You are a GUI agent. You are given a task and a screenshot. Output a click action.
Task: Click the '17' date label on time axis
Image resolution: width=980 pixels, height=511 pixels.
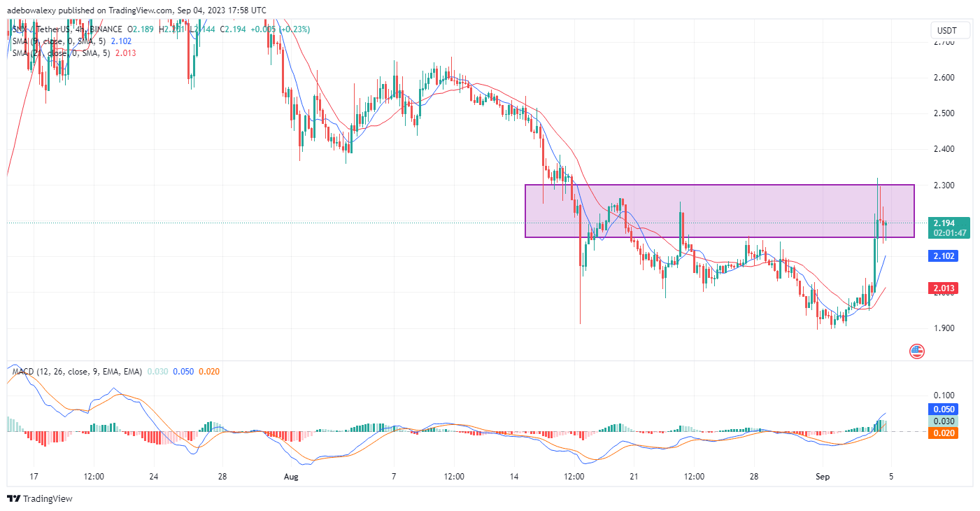click(x=34, y=477)
